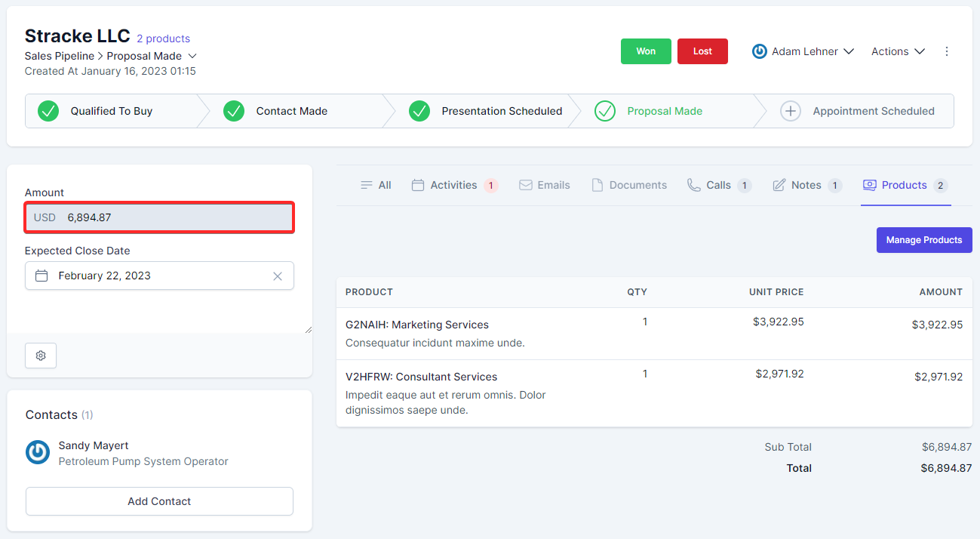Open Manage Products
Image resolution: width=980 pixels, height=539 pixels.
(x=924, y=239)
